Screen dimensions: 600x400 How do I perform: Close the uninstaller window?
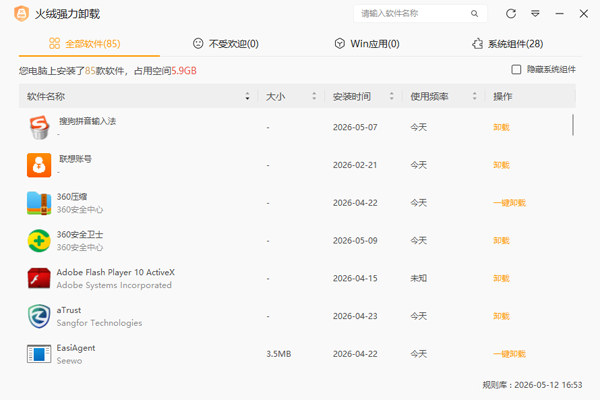pyautogui.click(x=584, y=14)
